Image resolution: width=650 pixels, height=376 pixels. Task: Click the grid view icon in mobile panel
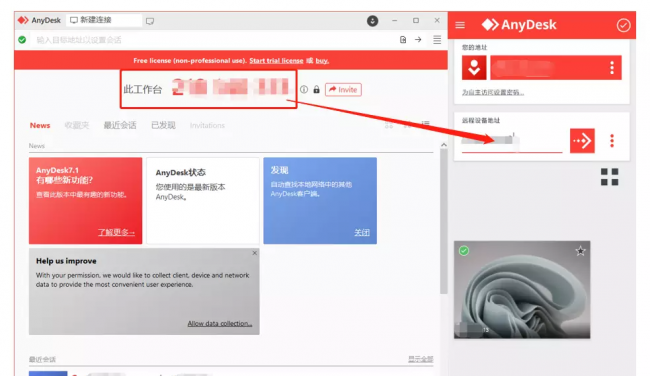pyautogui.click(x=609, y=177)
